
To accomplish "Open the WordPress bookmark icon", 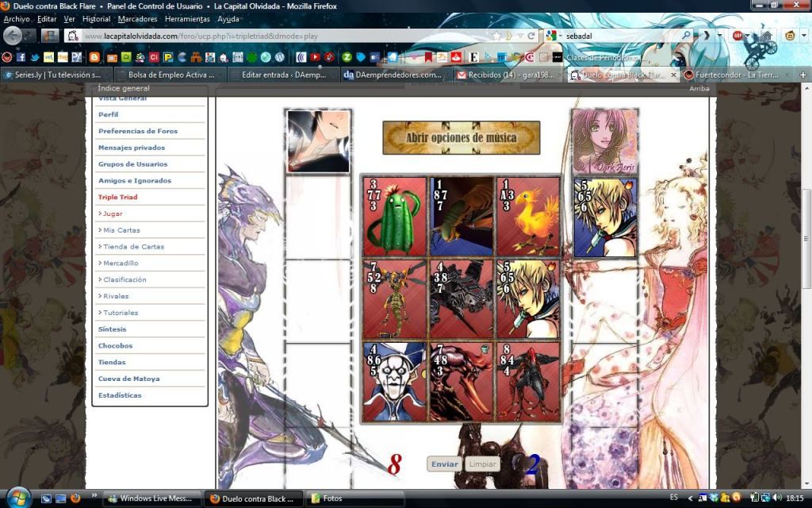I will [280, 57].
